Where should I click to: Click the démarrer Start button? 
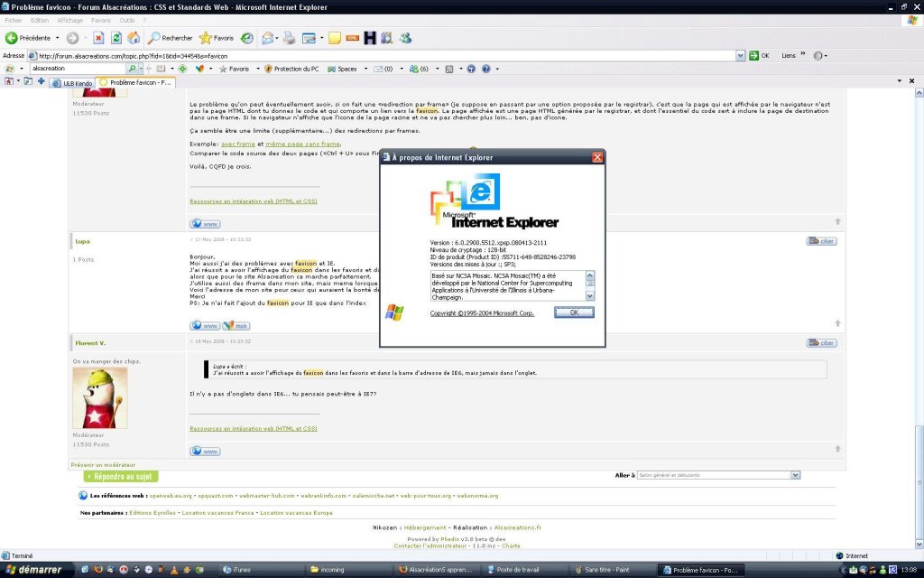click(x=34, y=570)
